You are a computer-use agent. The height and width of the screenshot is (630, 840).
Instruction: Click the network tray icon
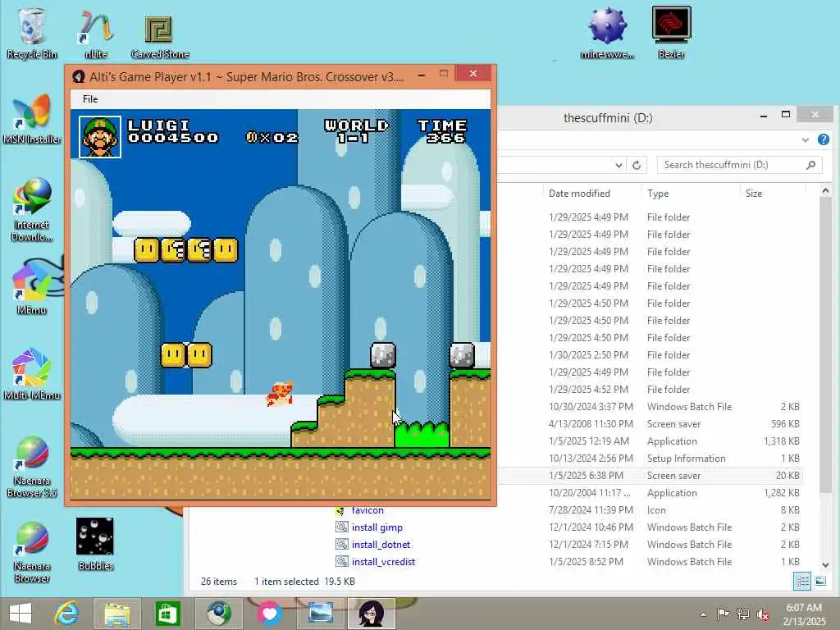(743, 614)
